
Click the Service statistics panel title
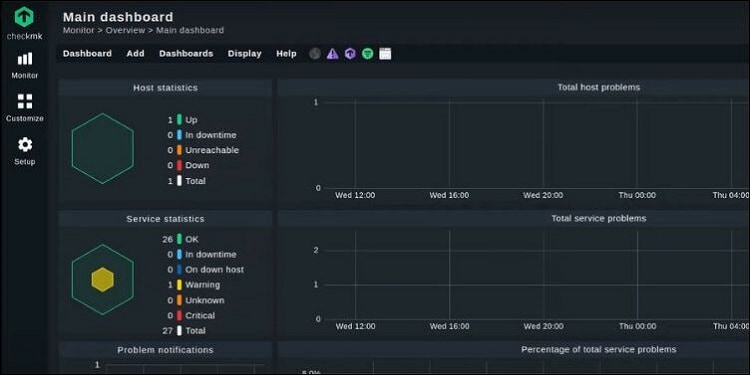click(165, 219)
